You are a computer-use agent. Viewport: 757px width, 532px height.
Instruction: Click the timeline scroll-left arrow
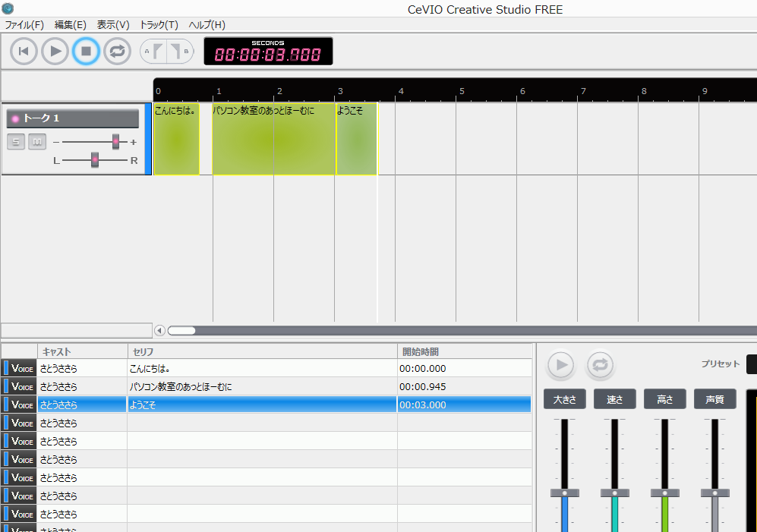[x=159, y=331]
